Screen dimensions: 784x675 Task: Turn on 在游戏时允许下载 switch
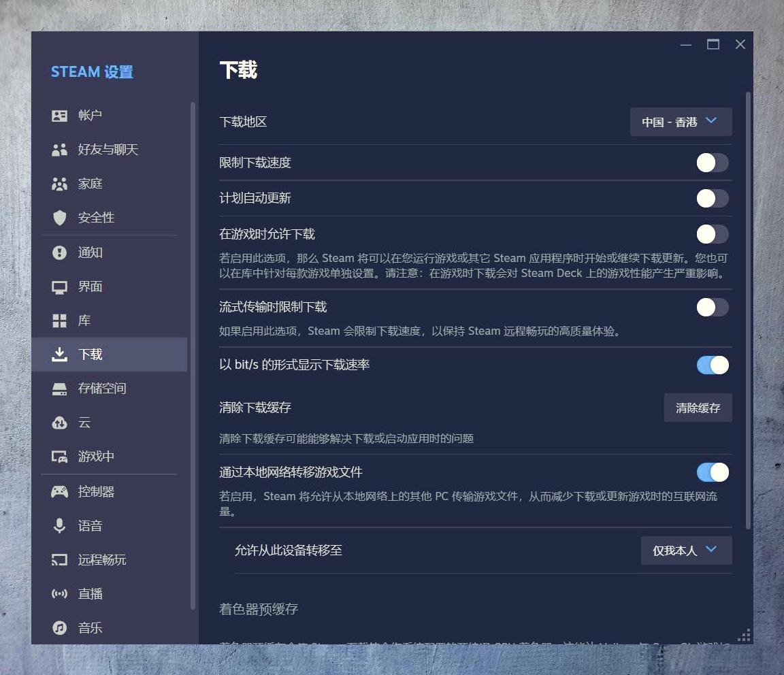pyautogui.click(x=713, y=234)
